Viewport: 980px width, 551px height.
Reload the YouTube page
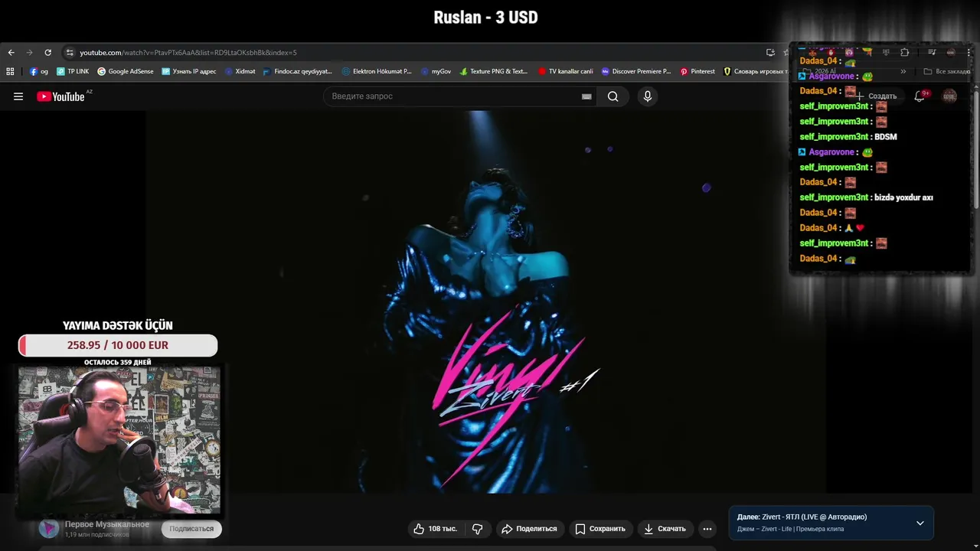coord(47,52)
